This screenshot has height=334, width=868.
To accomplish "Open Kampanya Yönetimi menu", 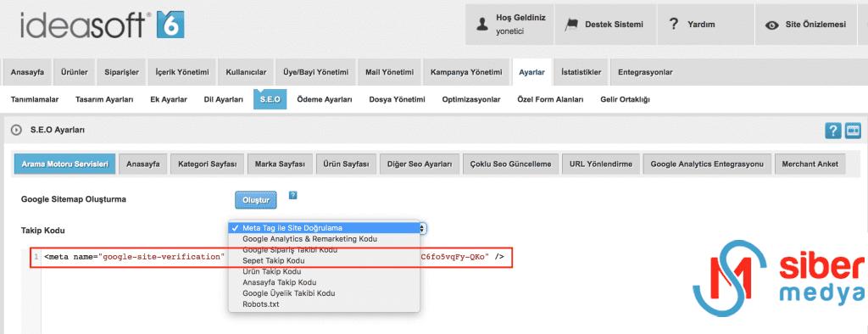I will coord(466,72).
